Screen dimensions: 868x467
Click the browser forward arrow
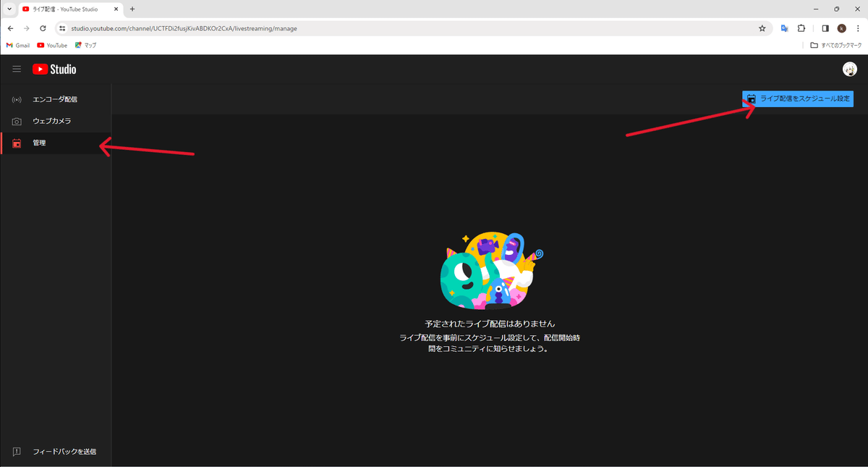(27, 28)
